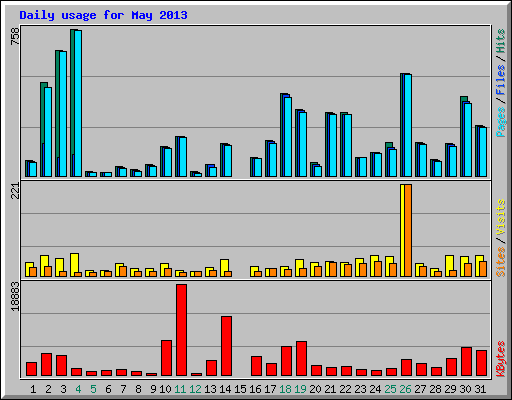Click day 22 on the x-axis

point(346,389)
